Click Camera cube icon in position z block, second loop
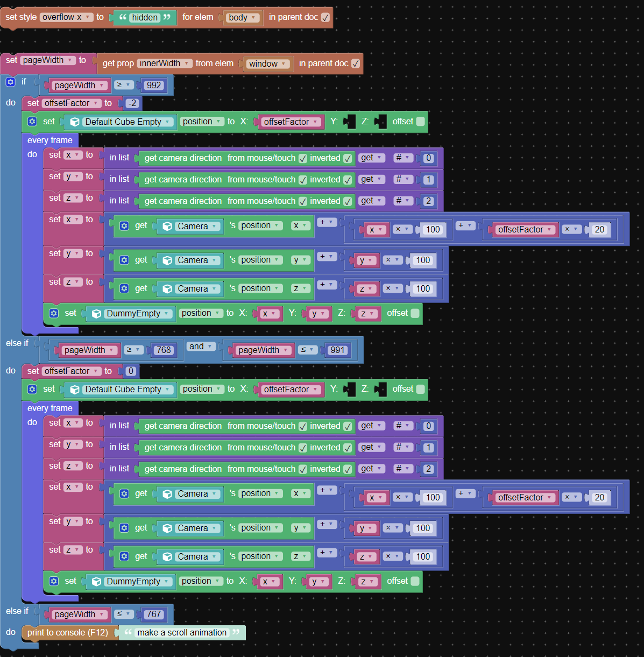The width and height of the screenshot is (644, 657). [x=167, y=557]
